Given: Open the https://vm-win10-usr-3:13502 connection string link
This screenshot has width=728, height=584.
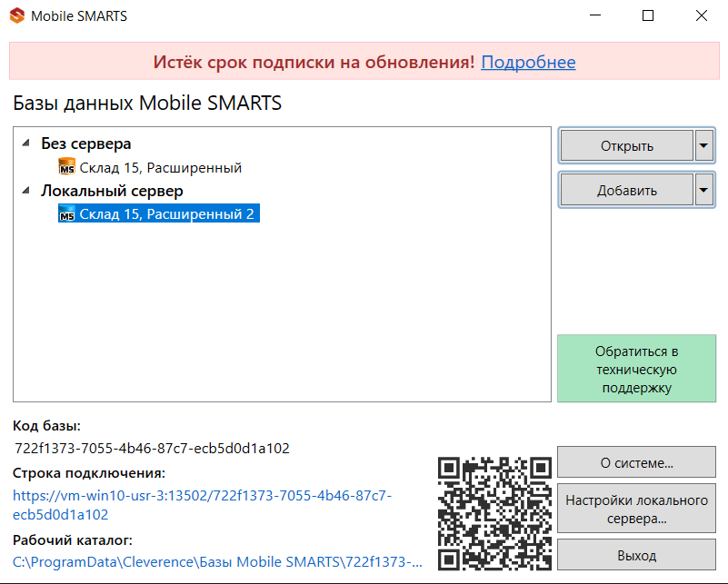Looking at the screenshot, I should (x=202, y=505).
